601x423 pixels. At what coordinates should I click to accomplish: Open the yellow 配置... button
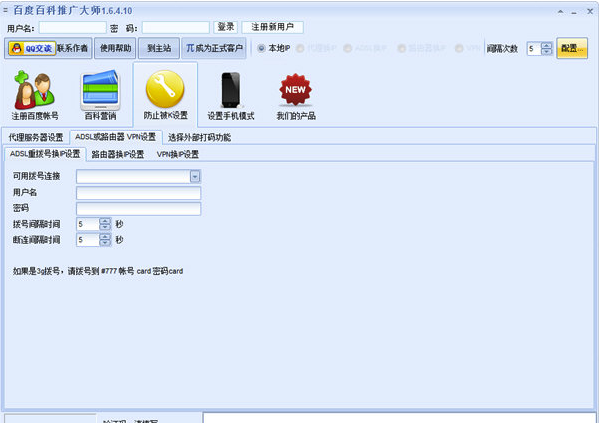click(572, 48)
